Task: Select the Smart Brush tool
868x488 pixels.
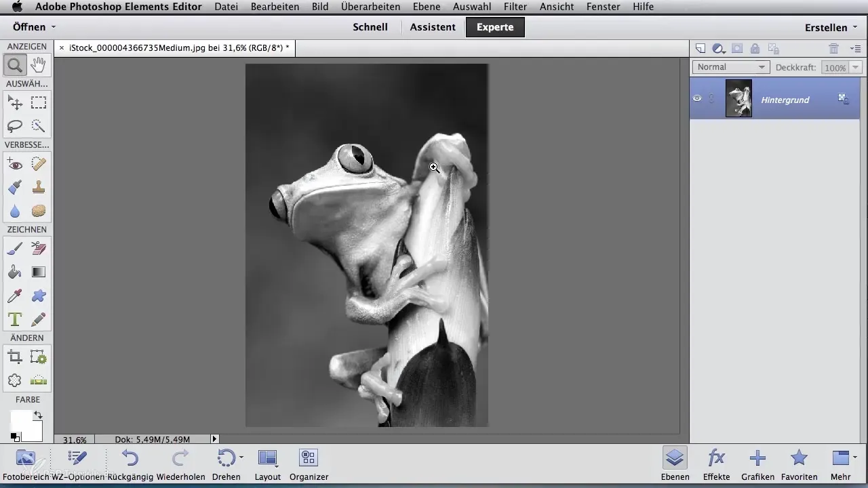Action: click(15, 187)
